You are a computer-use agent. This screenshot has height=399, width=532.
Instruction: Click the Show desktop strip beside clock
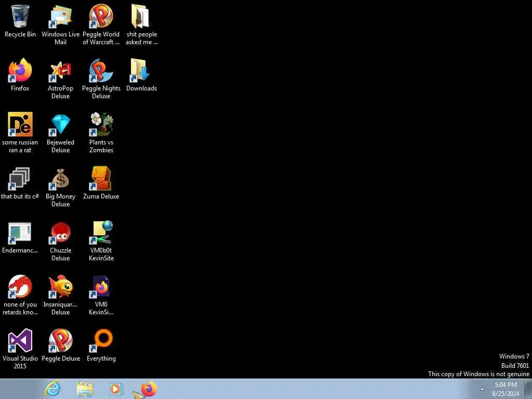point(528,389)
